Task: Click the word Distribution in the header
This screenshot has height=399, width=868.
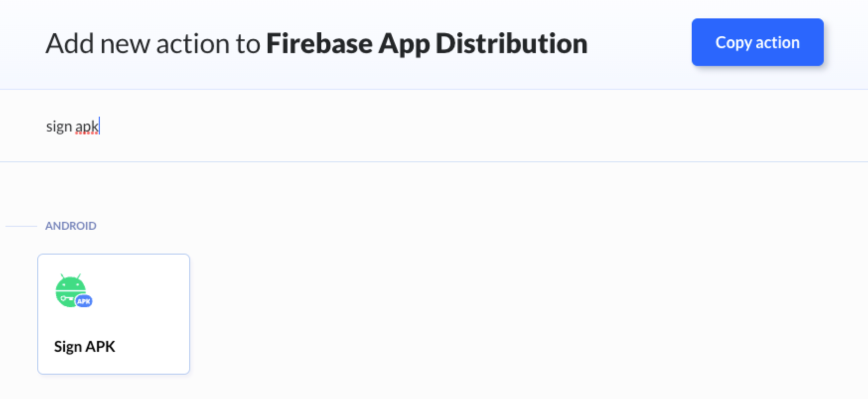Action: pos(511,43)
